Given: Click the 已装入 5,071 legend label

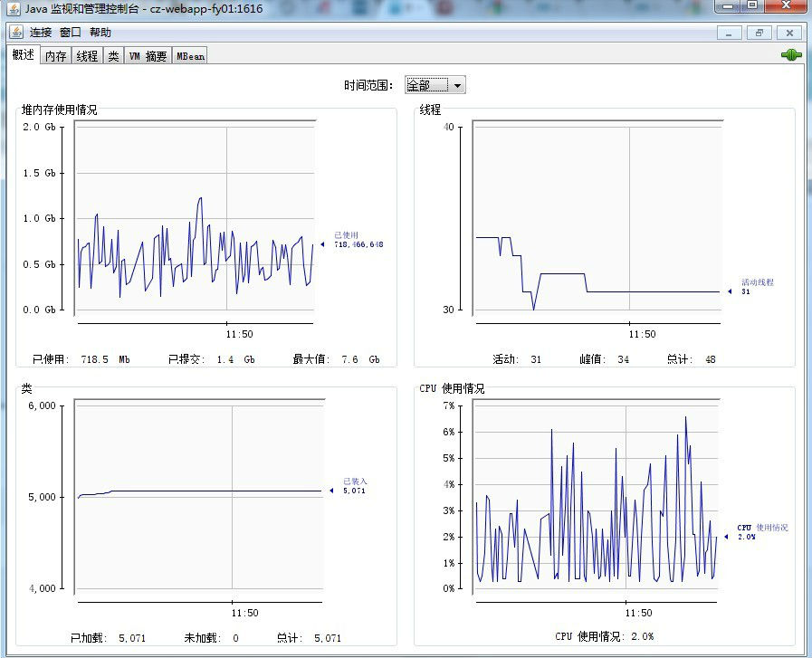Looking at the screenshot, I should tap(354, 486).
